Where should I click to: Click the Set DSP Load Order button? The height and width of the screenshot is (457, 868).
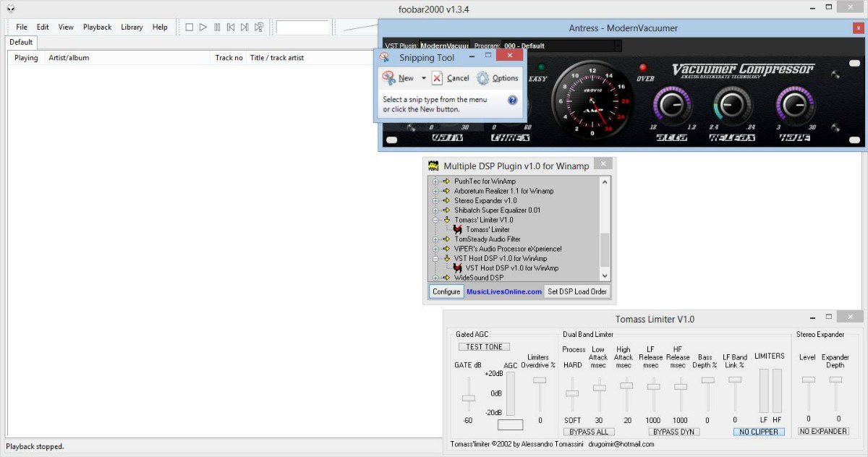[577, 291]
